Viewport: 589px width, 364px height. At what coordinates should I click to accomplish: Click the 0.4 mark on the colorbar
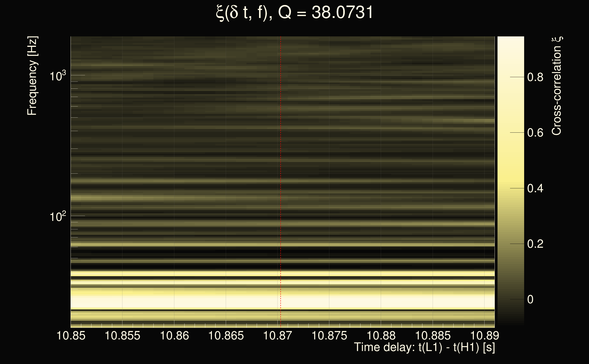535,188
